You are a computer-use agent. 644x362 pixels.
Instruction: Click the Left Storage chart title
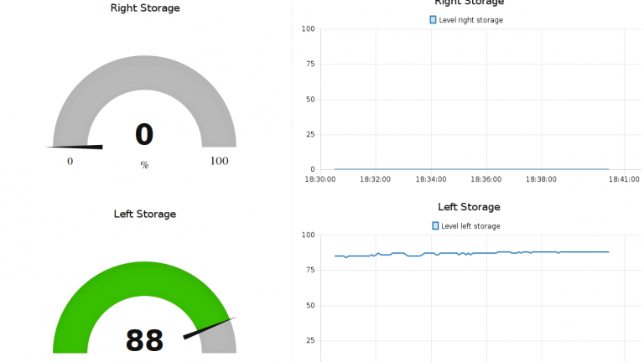[469, 207]
